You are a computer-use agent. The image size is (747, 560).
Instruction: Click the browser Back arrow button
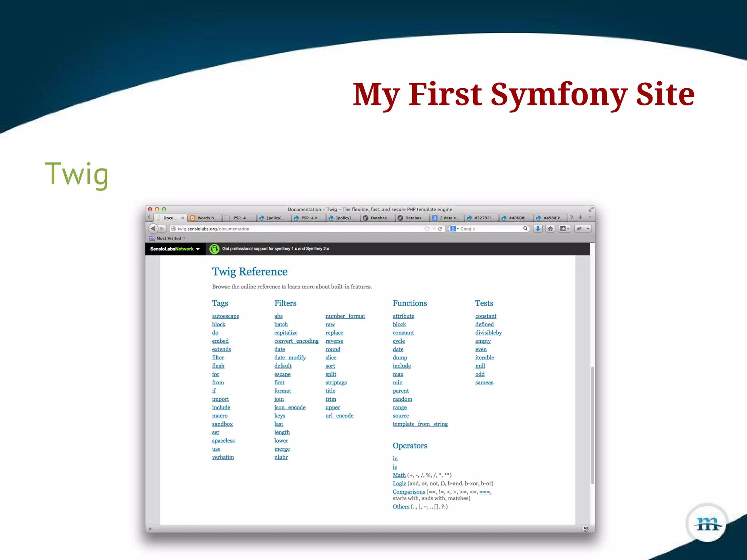pyautogui.click(x=153, y=229)
